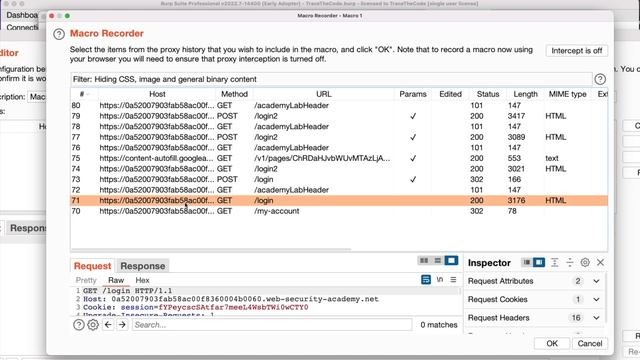640x360 pixels.
Task: Select the Raw view tab
Action: coord(116,280)
